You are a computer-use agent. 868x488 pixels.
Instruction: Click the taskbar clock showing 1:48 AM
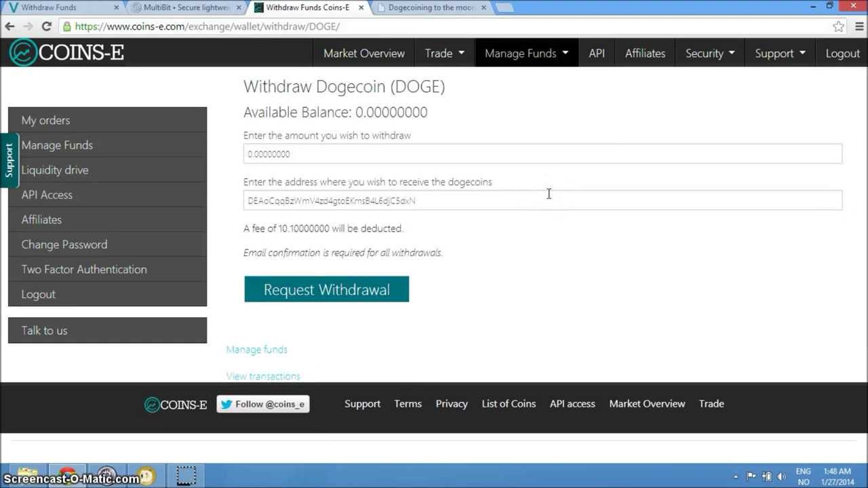(x=837, y=476)
